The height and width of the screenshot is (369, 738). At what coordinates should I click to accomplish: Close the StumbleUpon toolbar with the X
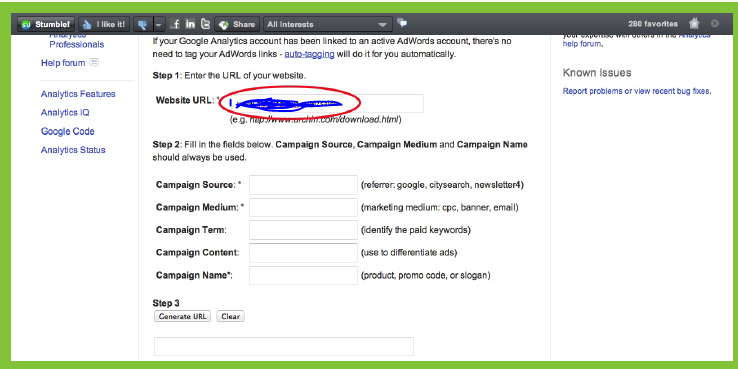pos(715,24)
